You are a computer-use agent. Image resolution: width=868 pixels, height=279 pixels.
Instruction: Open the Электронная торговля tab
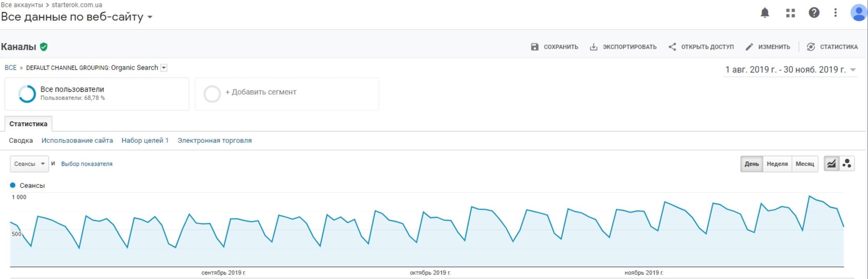coord(214,140)
